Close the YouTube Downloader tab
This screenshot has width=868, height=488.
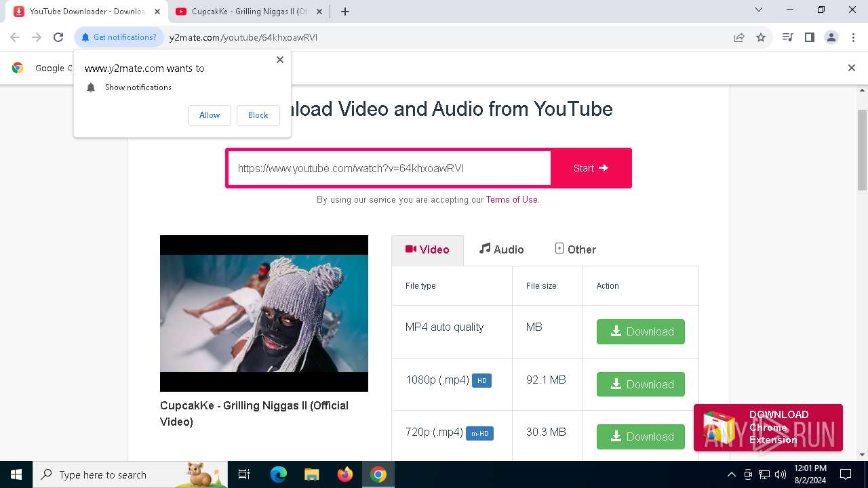click(x=157, y=12)
